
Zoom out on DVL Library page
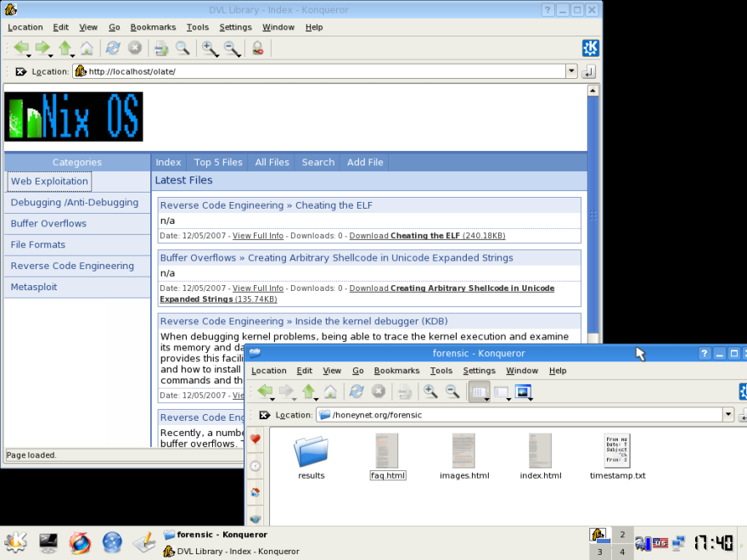point(232,48)
